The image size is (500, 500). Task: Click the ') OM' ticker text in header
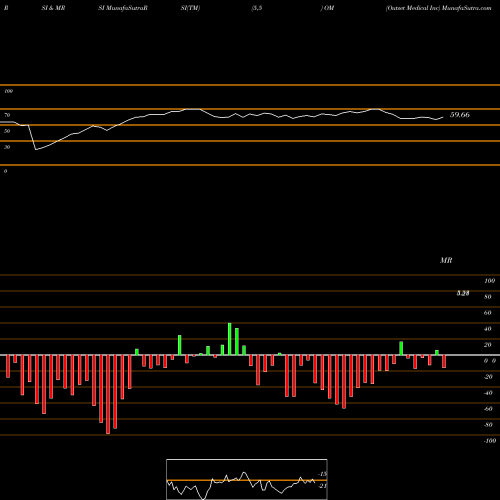(x=327, y=8)
